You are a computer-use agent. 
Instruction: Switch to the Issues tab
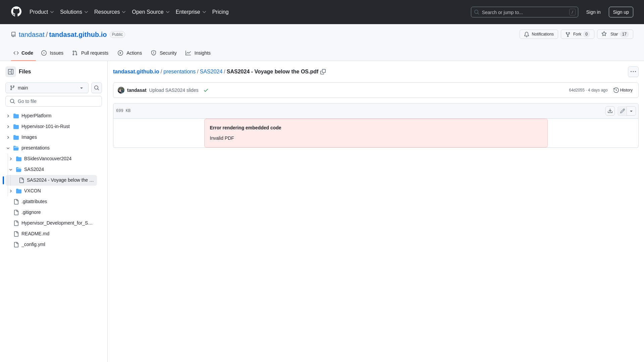52,53
